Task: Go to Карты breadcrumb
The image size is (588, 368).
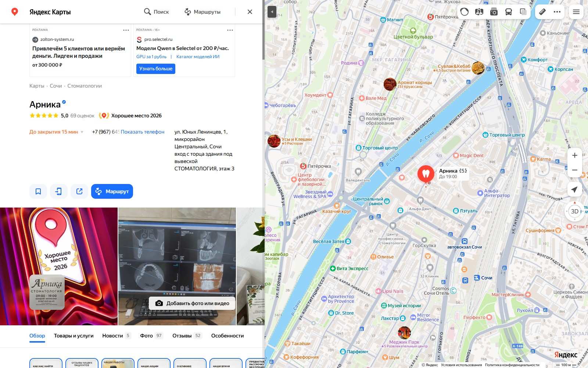Action: click(37, 86)
